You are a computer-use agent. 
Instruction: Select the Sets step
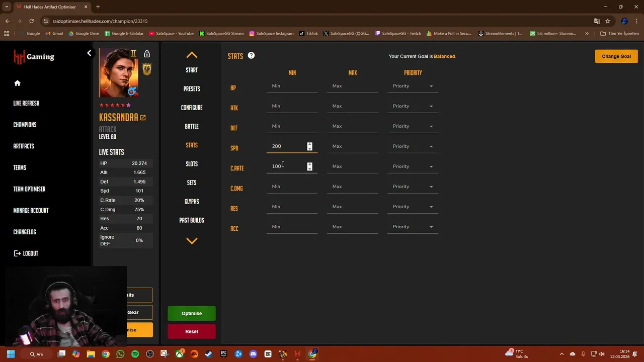pyautogui.click(x=192, y=183)
